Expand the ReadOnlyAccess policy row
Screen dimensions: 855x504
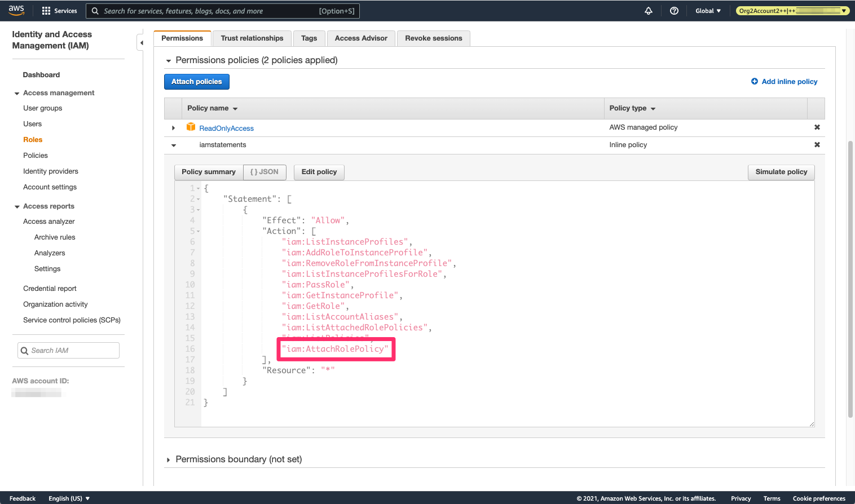point(173,128)
